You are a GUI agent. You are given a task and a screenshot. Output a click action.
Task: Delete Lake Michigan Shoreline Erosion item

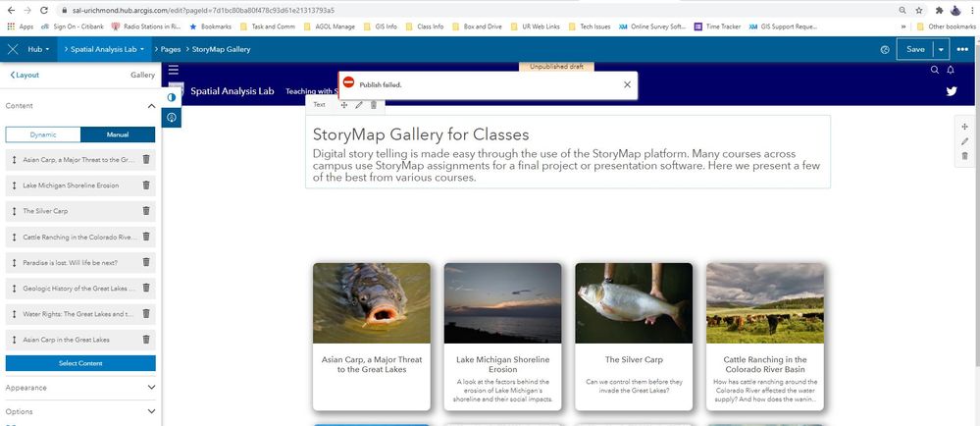coord(146,186)
